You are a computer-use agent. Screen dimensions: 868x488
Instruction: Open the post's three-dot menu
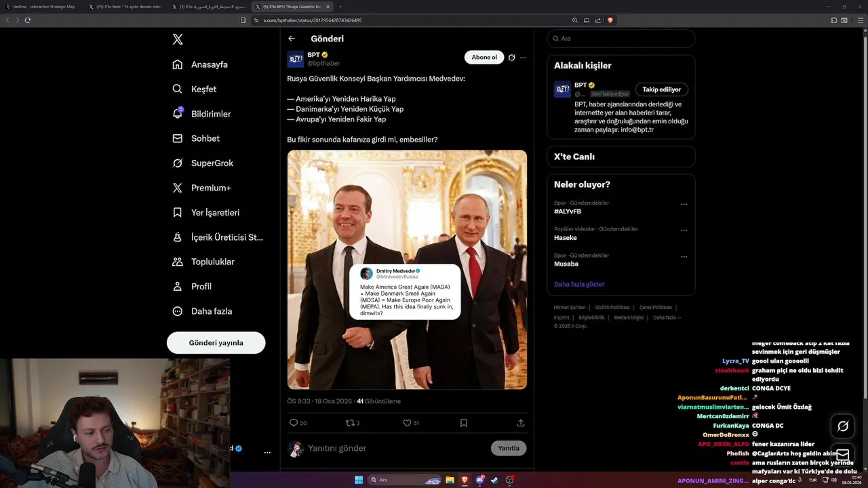523,58
